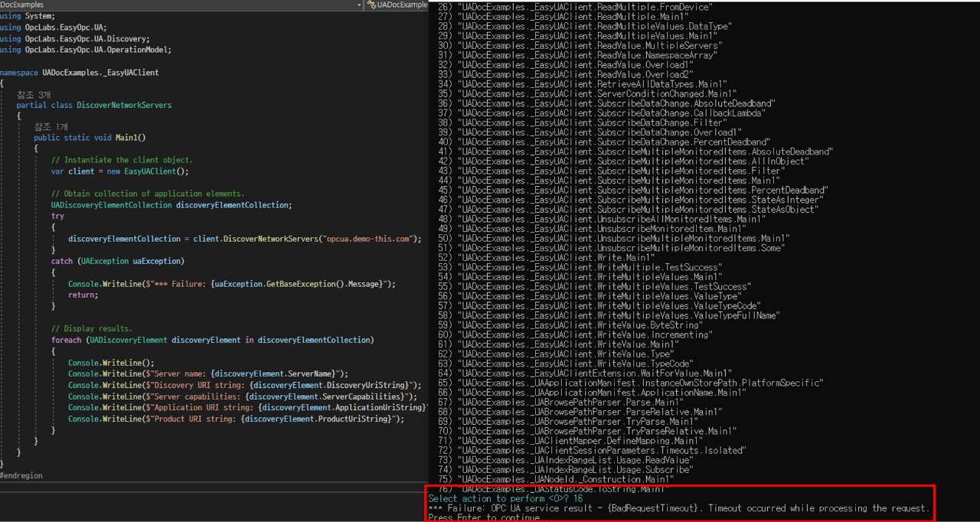Click the foreach loop line
980x522 pixels.
tap(212, 340)
